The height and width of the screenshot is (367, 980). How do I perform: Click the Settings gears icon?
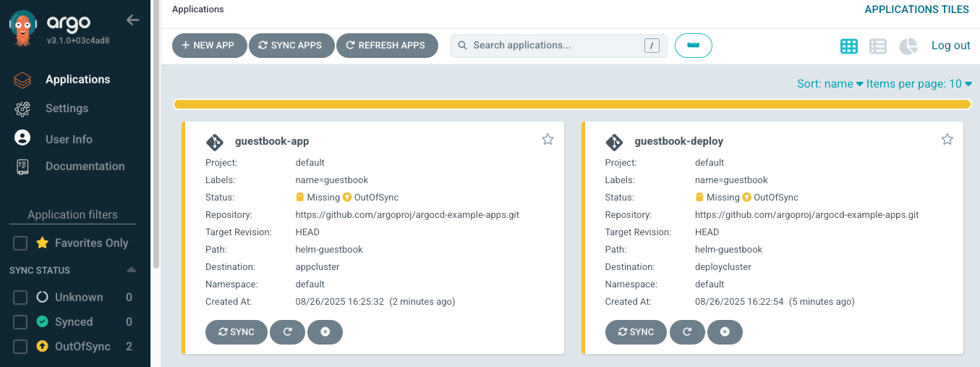click(x=22, y=109)
